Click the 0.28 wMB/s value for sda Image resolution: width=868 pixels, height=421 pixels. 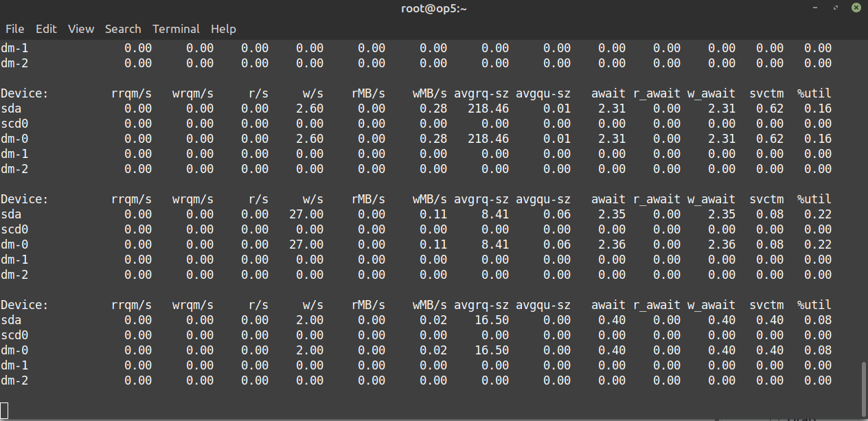click(x=433, y=109)
